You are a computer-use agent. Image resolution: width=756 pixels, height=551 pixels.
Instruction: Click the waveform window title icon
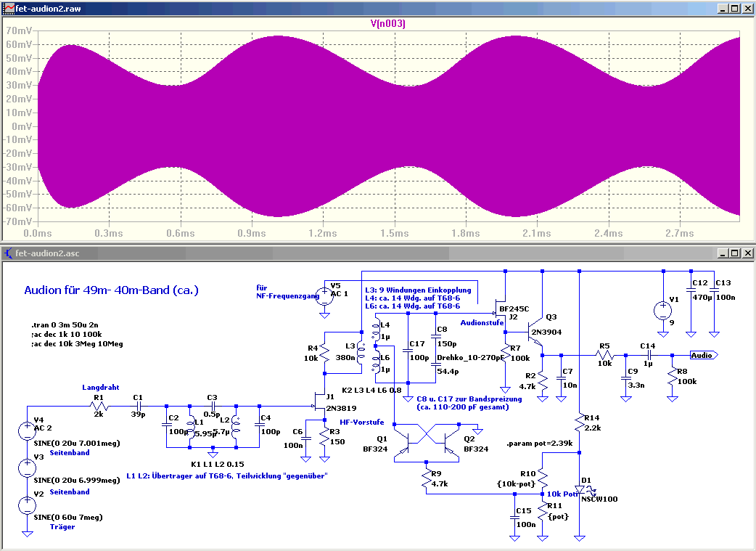coord(8,8)
